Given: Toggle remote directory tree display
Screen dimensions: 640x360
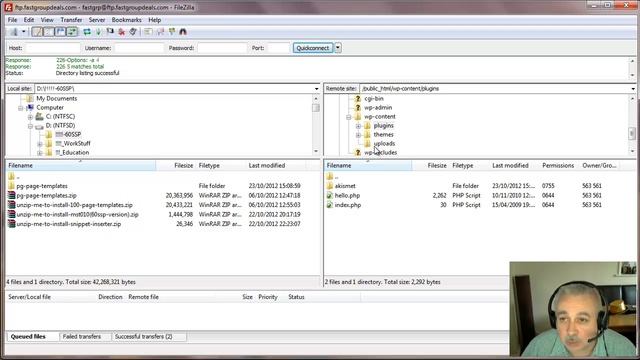Looking at the screenshot, I should tap(60, 32).
